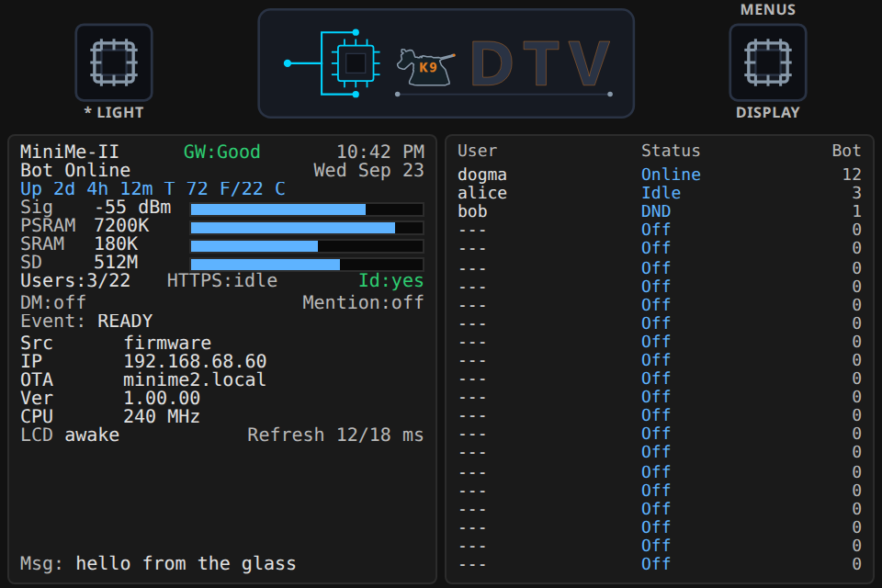Viewport: 882px width, 588px height.
Task: Click the Id:yes indicator
Action: [391, 281]
